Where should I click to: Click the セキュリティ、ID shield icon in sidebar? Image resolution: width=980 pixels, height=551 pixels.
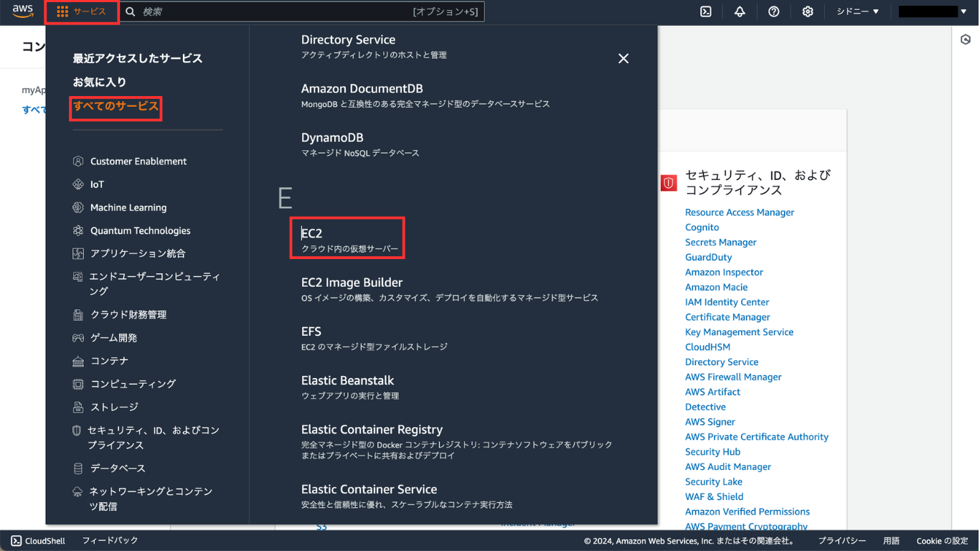[x=77, y=430]
